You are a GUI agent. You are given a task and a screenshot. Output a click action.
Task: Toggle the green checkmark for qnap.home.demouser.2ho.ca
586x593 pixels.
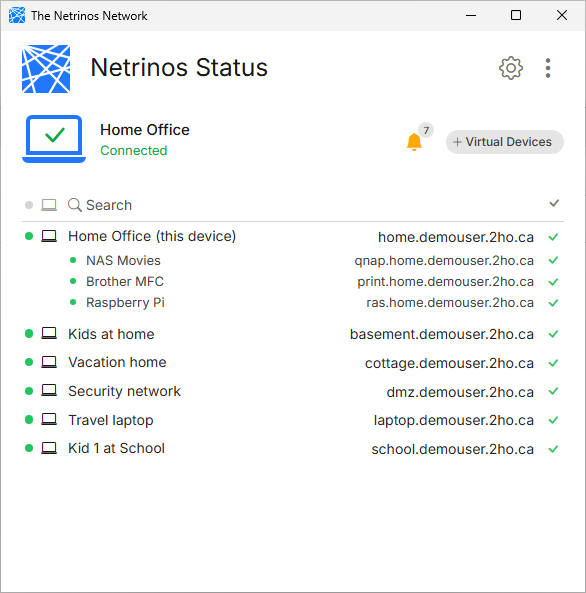pos(553,260)
